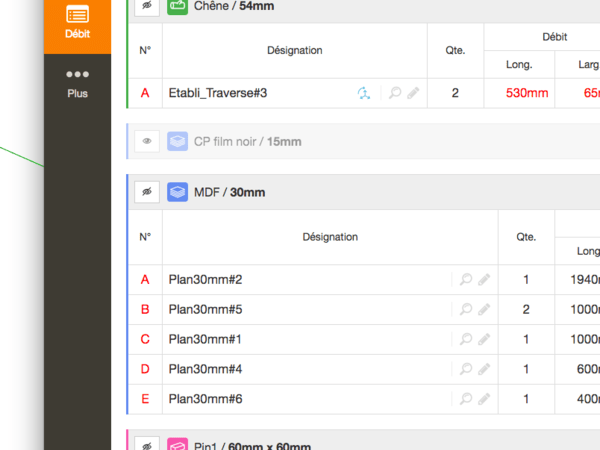This screenshot has width=600, height=450.
Task: Click the green Chêne material icon
Action: (x=177, y=6)
